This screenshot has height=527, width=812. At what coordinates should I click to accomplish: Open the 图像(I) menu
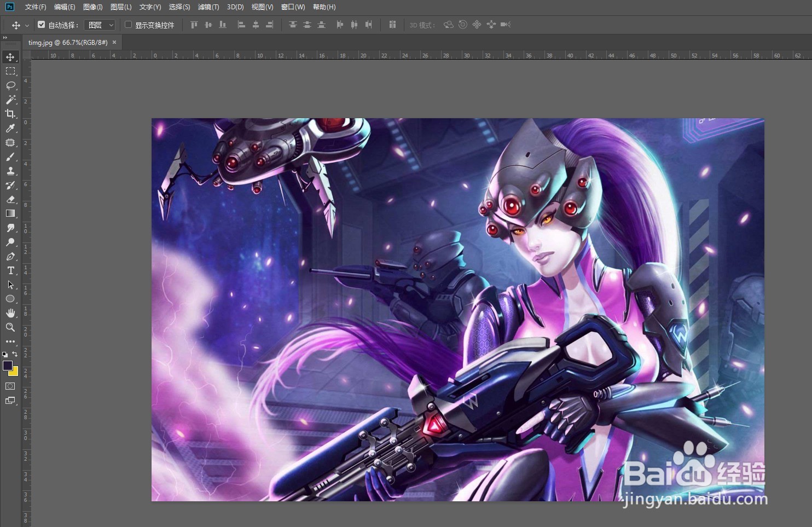[x=93, y=7]
